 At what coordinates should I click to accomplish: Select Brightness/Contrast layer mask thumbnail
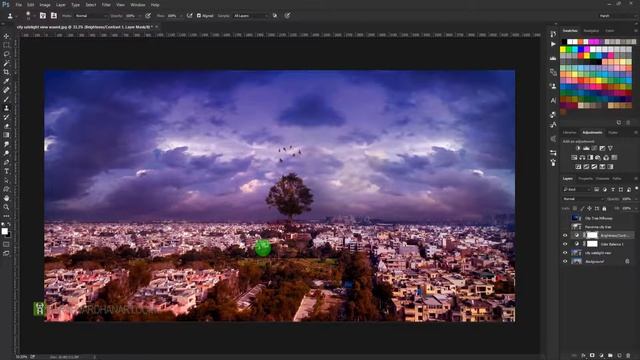[x=592, y=236]
